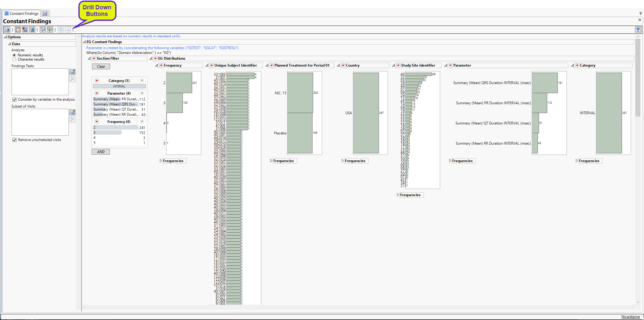Viewport: 644px width, 320px height.
Task: Open the Section Filter red triangle menu
Action: click(x=94, y=58)
